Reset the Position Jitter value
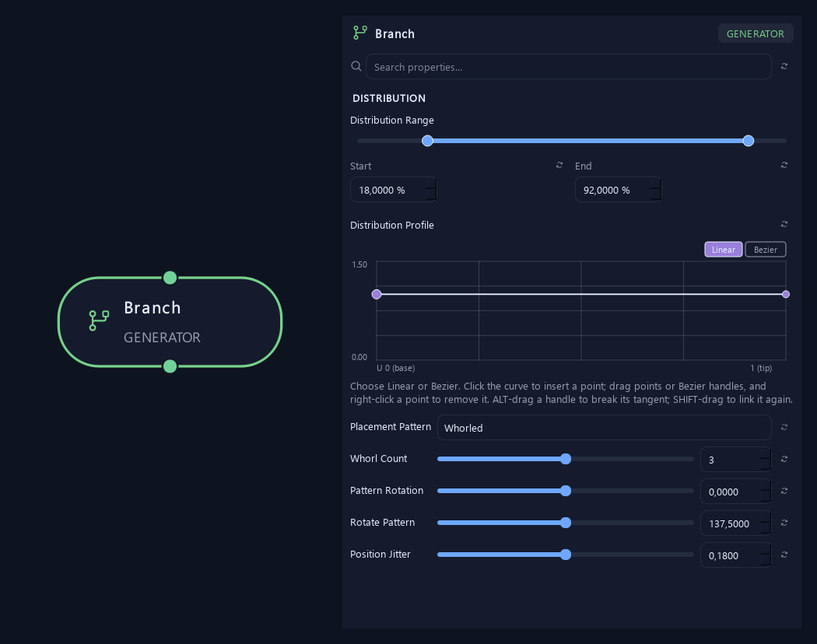This screenshot has height=644, width=817. point(784,555)
